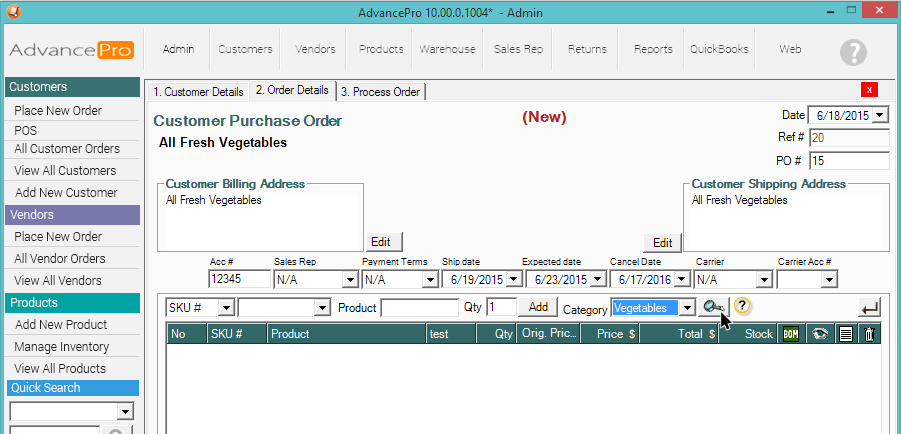
Task: Open the yellow question mark help
Action: pyautogui.click(x=743, y=307)
